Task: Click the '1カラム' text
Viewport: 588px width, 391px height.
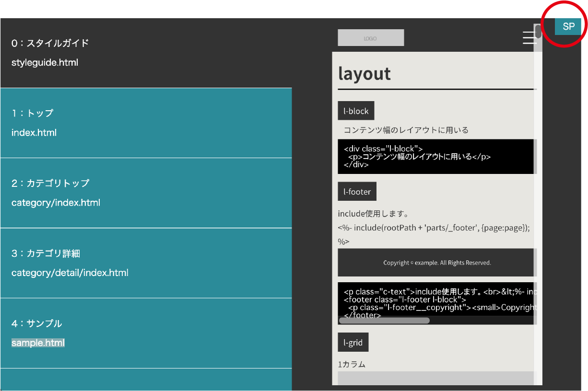Action: tap(352, 364)
